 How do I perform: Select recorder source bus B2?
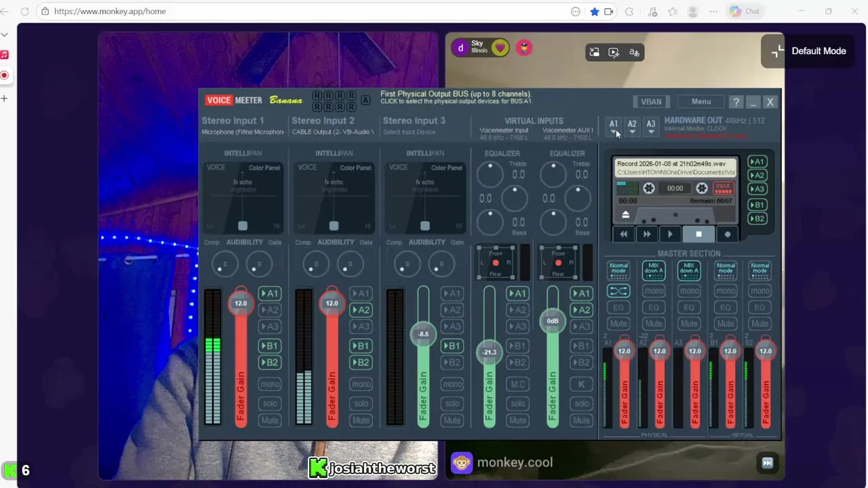(757, 219)
